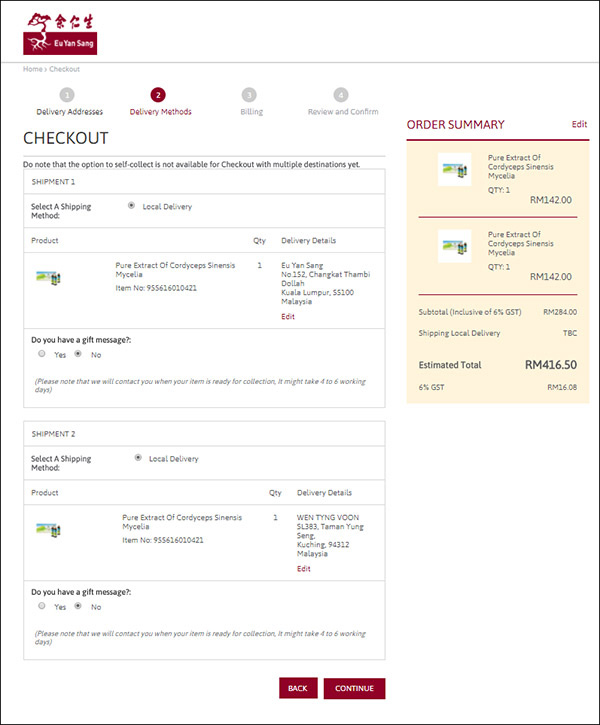The height and width of the screenshot is (725, 600).
Task: Open Shipment 2 product thumbnail image
Action: 48,529
